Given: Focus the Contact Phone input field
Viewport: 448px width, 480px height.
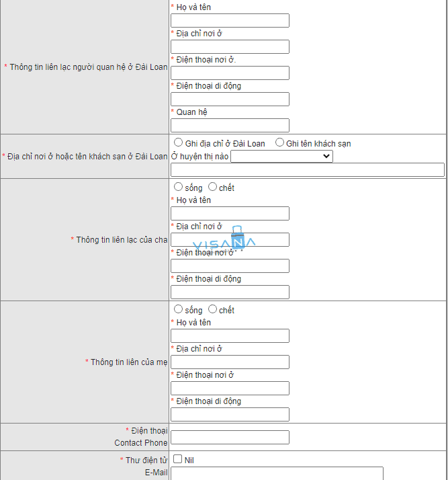Looking at the screenshot, I should point(230,438).
